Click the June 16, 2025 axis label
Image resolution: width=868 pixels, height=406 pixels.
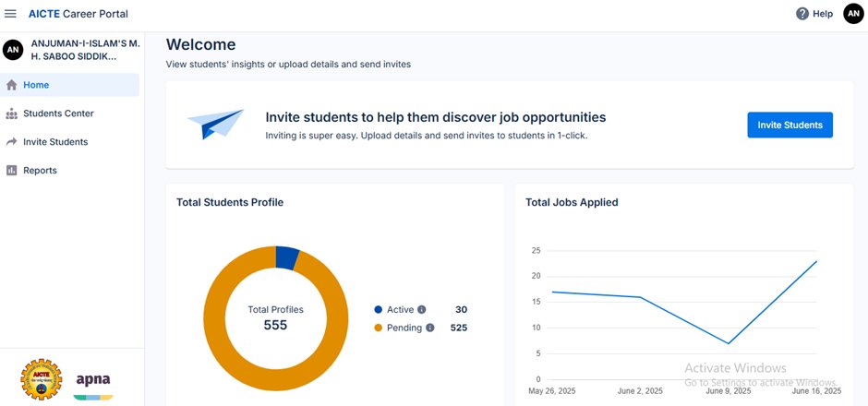pyautogui.click(x=816, y=391)
